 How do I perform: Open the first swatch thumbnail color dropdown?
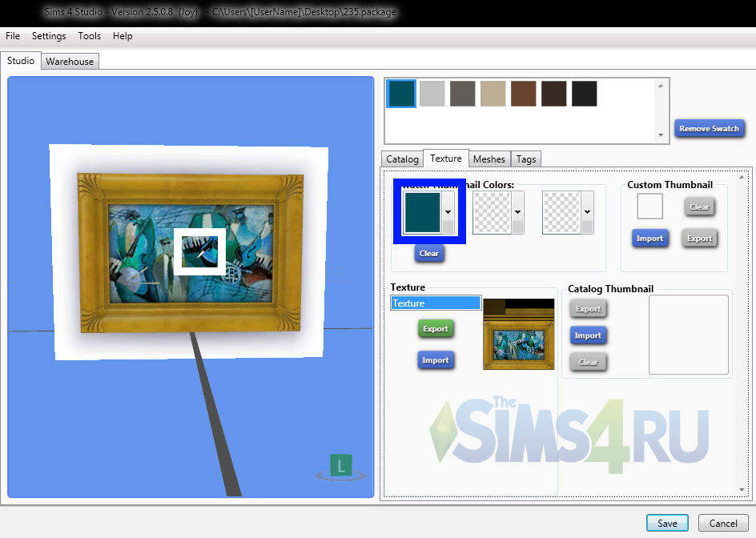click(x=448, y=212)
